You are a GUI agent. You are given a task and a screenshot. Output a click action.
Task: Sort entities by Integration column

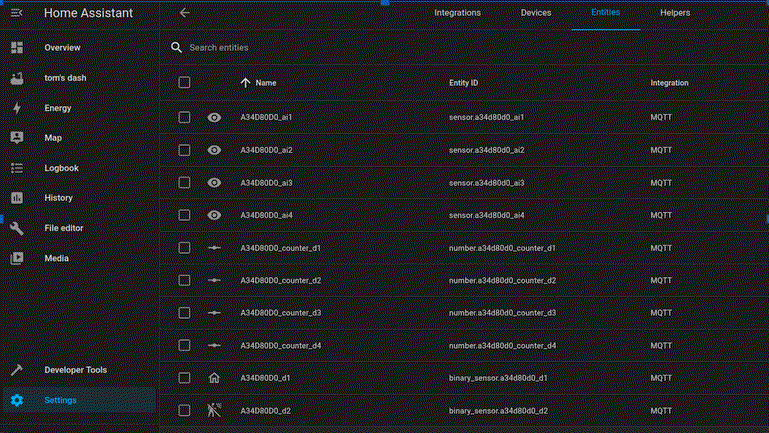coord(669,83)
